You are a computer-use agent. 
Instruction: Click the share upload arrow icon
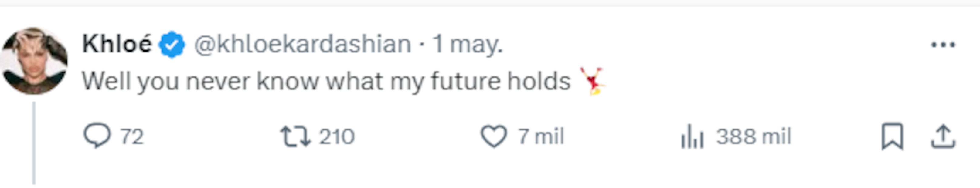944,136
